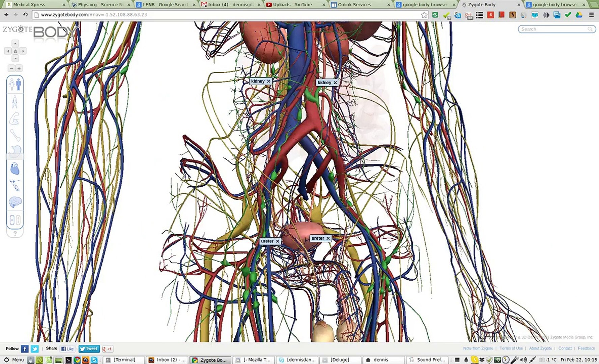The image size is (599, 364).
Task: Pan the body view down
Action: (15, 59)
